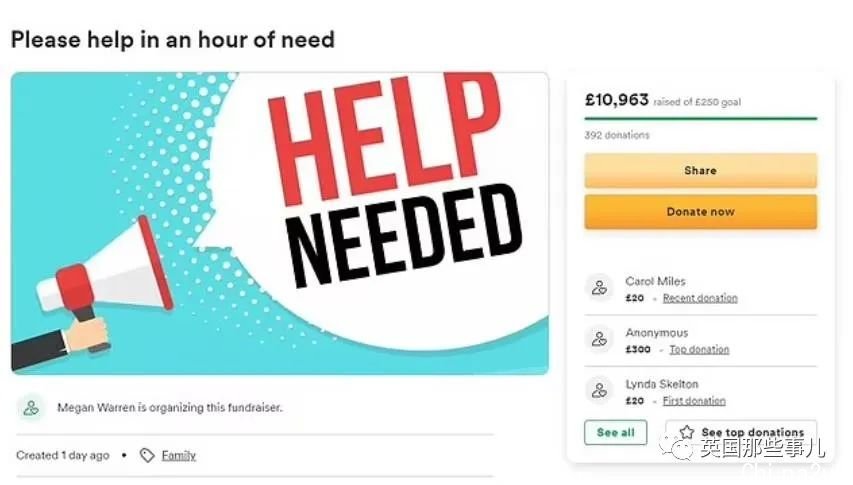Click organizer Megan Warren's avatar icon
This screenshot has height=485, width=853.
click(31, 407)
